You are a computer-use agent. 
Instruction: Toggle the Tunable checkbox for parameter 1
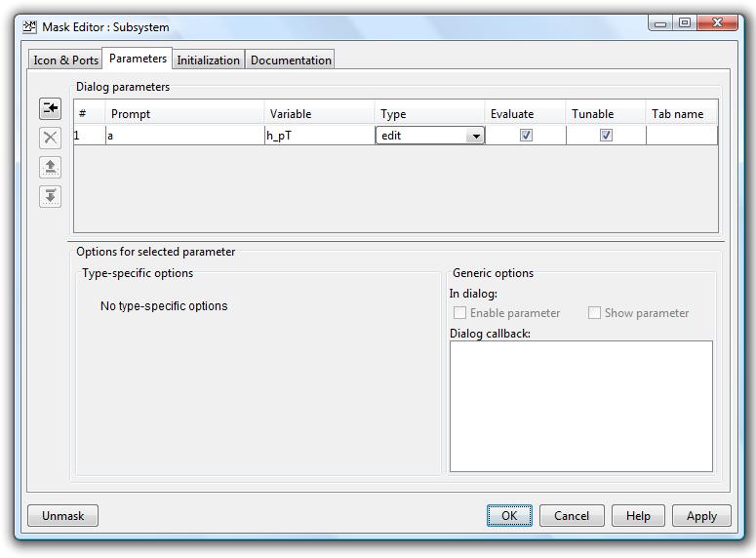click(x=606, y=136)
